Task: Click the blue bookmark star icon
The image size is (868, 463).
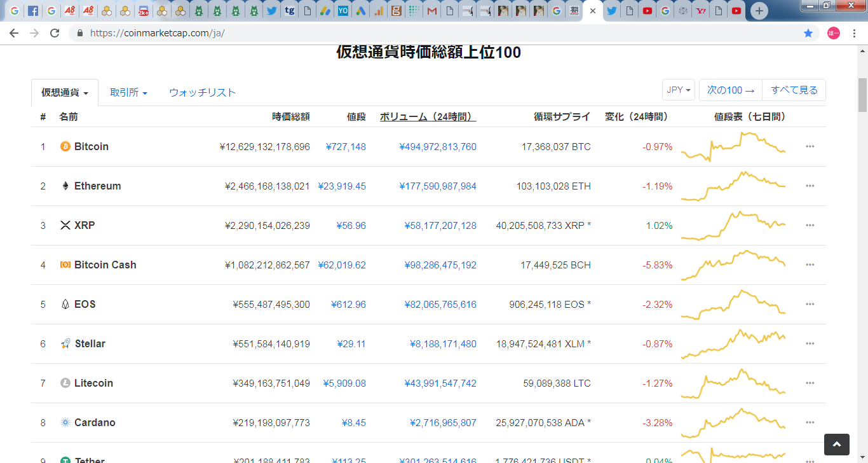Action: tap(808, 33)
